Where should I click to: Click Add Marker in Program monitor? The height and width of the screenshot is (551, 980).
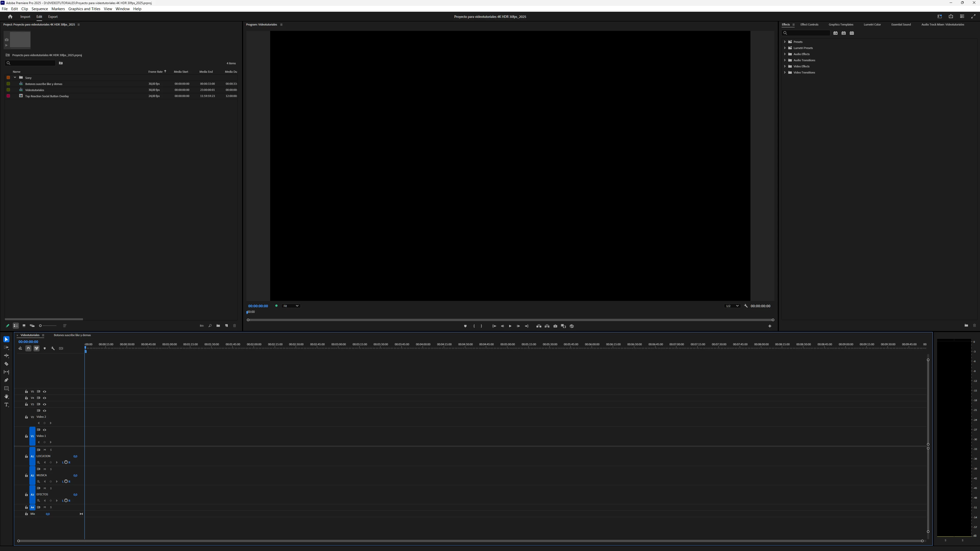(465, 326)
